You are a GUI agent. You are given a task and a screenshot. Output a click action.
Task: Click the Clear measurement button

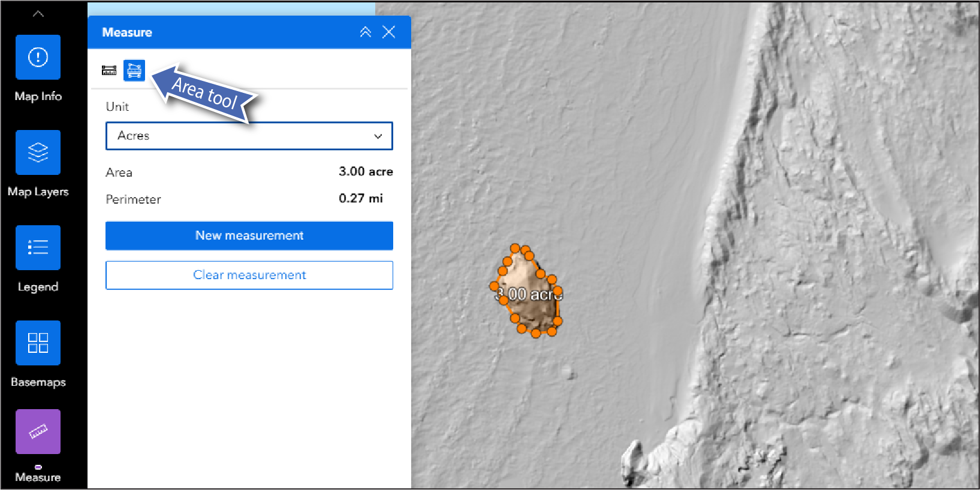[249, 275]
